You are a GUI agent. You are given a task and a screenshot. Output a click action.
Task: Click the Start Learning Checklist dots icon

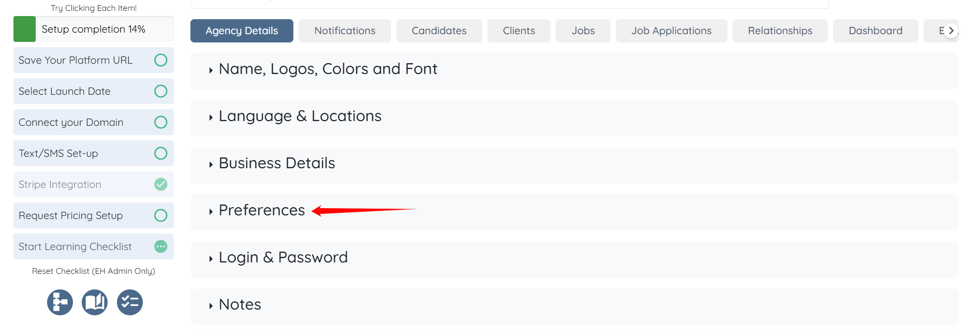[x=161, y=246]
